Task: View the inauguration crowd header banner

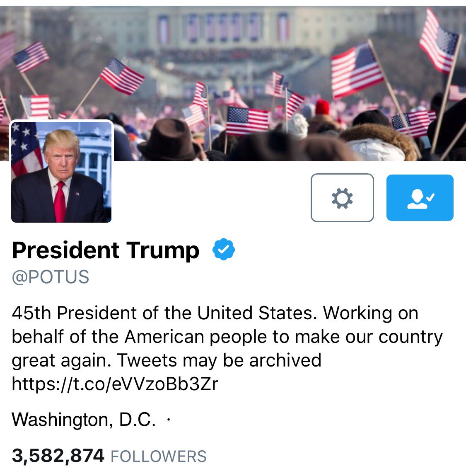Action: (233, 83)
